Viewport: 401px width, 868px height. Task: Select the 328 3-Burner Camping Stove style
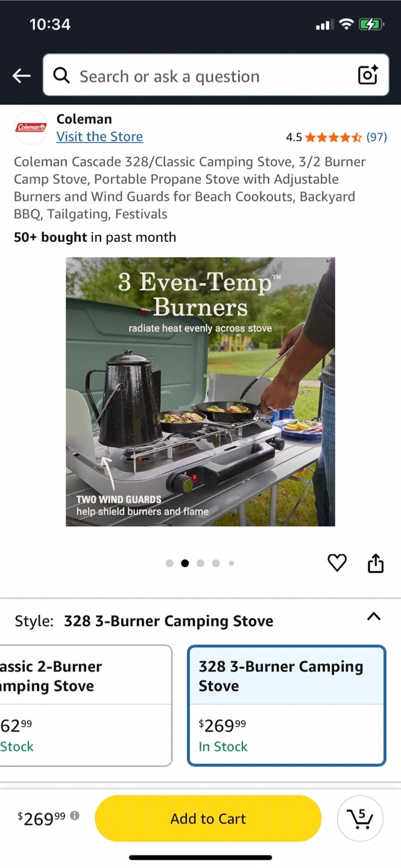coord(286,706)
